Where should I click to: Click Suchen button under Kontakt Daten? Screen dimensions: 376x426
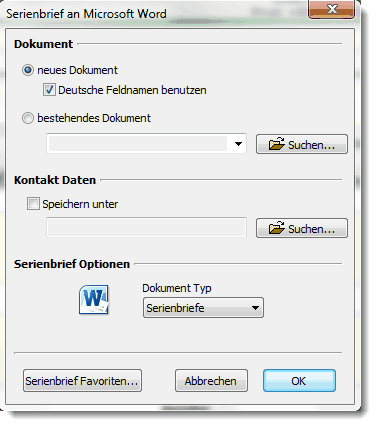[x=302, y=228]
